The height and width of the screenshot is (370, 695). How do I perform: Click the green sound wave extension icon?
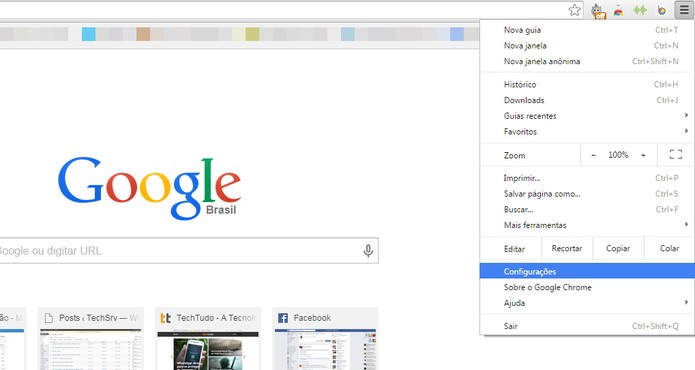[x=640, y=10]
